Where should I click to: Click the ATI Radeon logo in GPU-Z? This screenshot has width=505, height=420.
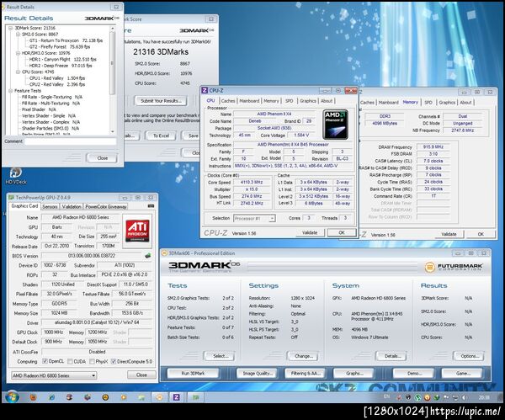(x=137, y=231)
